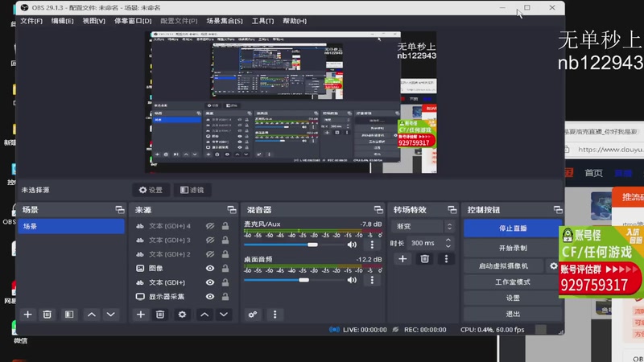Image resolution: width=644 pixels, height=362 pixels.
Task: Select the 场景 scene item
Action: [71, 226]
